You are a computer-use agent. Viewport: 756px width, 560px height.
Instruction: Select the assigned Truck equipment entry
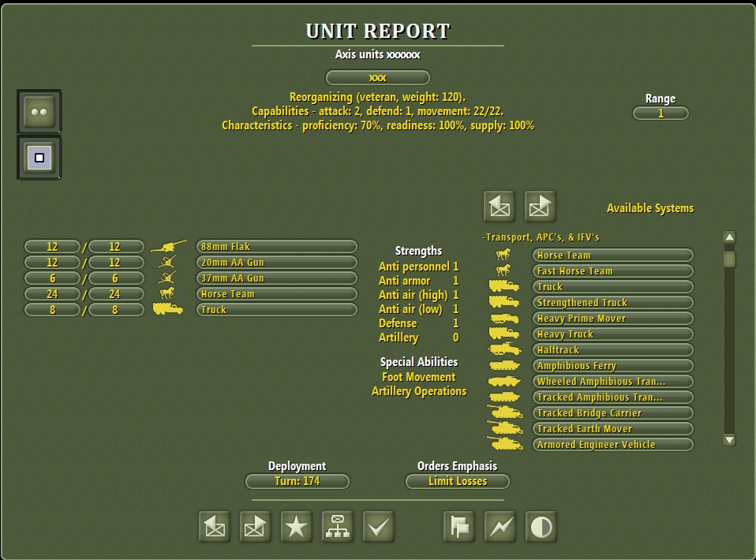277,309
